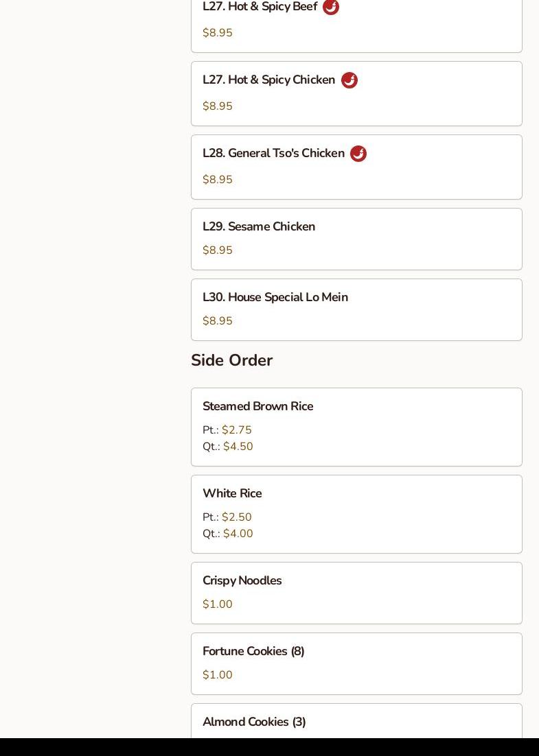Choose Steamed Brown Rice pint $2.75 price
This screenshot has width=539, height=756.
click(x=237, y=430)
